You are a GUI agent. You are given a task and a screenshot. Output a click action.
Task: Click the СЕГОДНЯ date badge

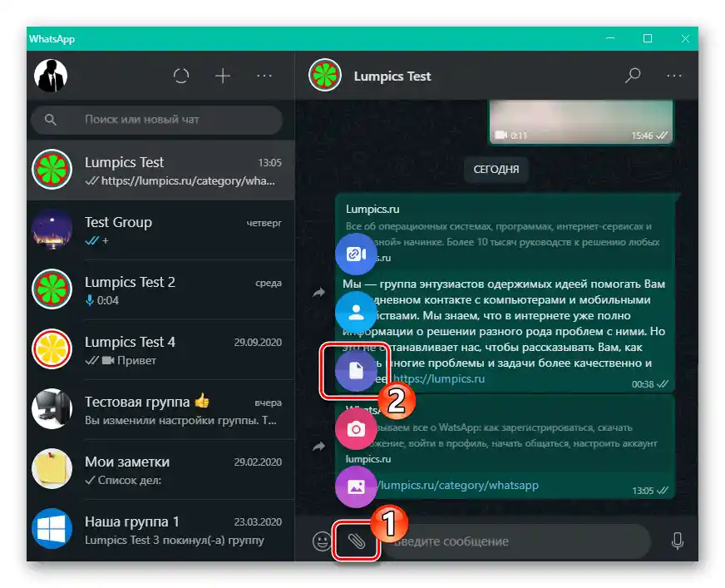tap(496, 170)
